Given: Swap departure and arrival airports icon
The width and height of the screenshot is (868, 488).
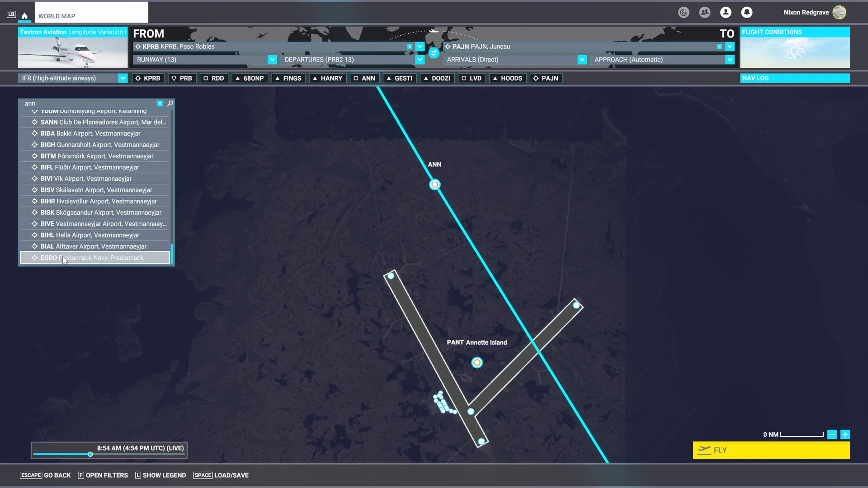Looking at the screenshot, I should tap(434, 53).
